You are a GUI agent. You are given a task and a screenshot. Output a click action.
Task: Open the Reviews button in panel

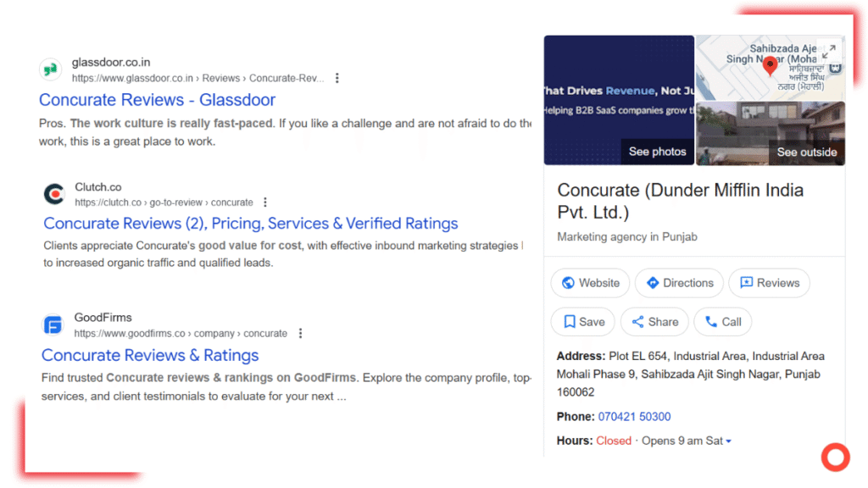tap(769, 283)
